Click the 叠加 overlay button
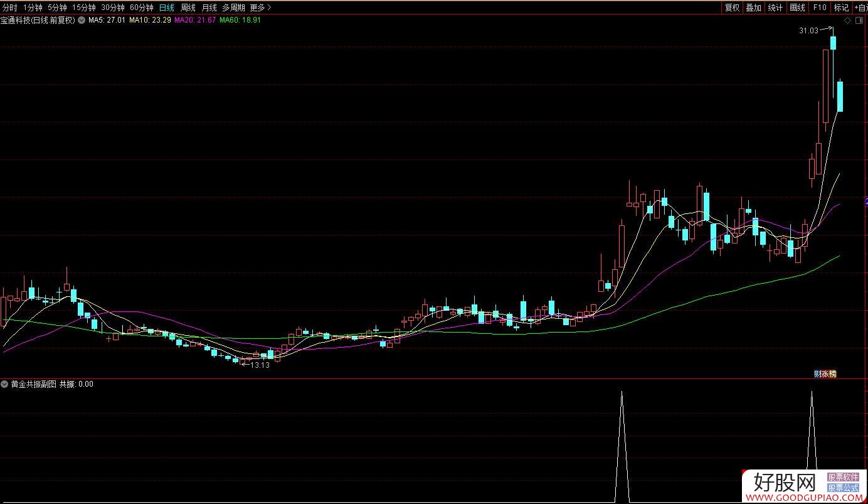The width and height of the screenshot is (868, 504). point(753,8)
